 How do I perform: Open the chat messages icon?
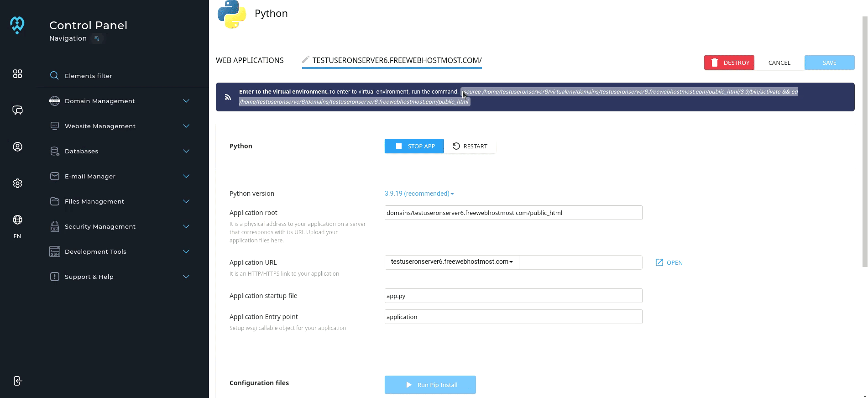click(17, 110)
